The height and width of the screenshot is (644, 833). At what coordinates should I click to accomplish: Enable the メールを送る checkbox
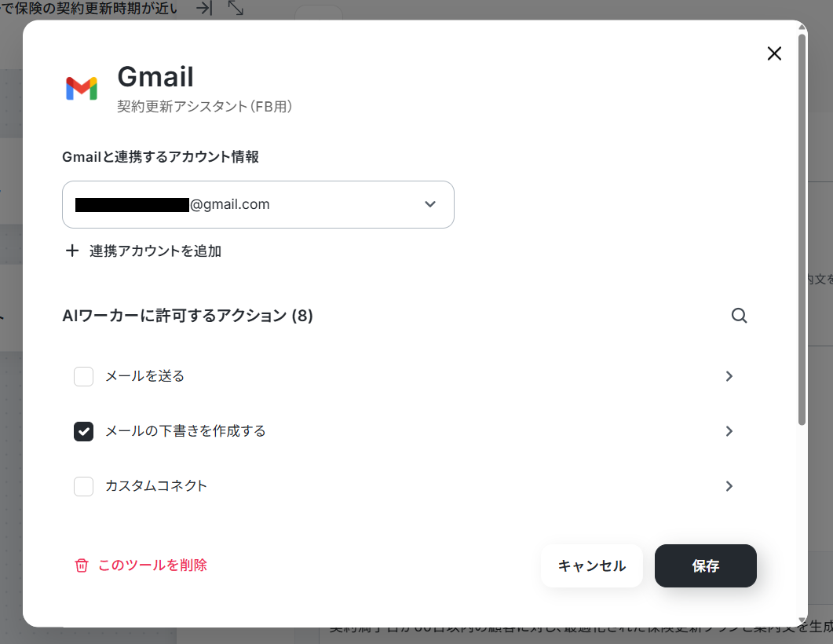(x=83, y=376)
